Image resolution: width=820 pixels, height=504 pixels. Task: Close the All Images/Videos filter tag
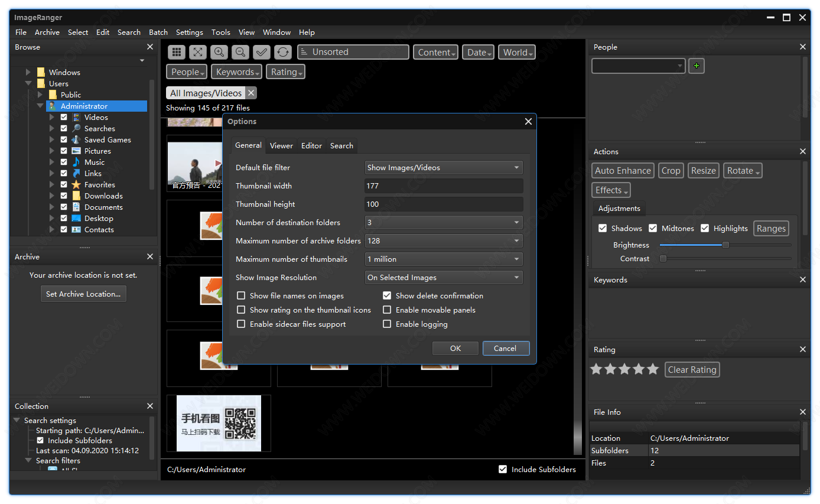251,93
